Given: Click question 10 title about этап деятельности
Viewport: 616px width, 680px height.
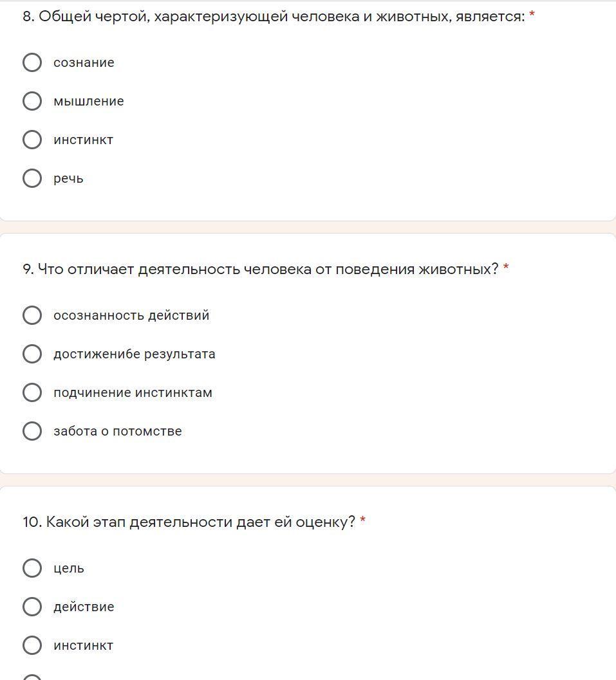Looking at the screenshot, I should click(189, 522).
